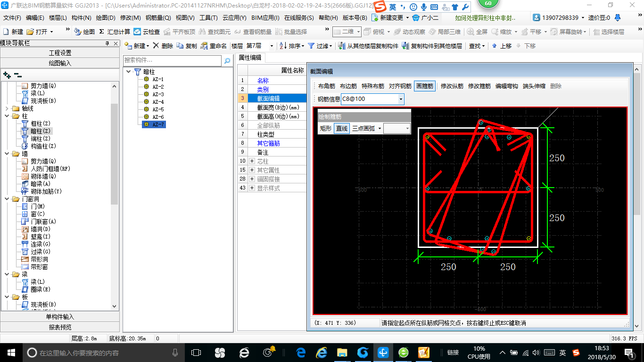644x362 pixels.
Task: Delete component with 删除 button
Action: 163,46
